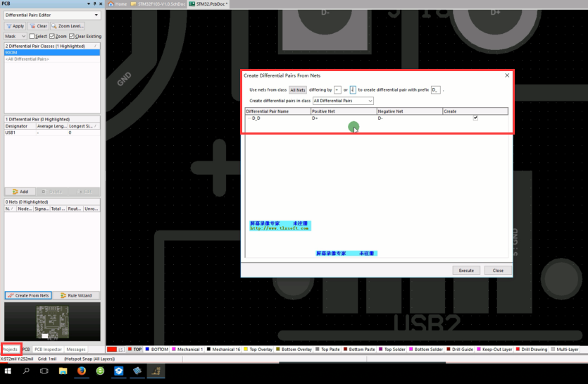Toggle the Zoom checkbox
The width and height of the screenshot is (588, 384).
(x=52, y=36)
